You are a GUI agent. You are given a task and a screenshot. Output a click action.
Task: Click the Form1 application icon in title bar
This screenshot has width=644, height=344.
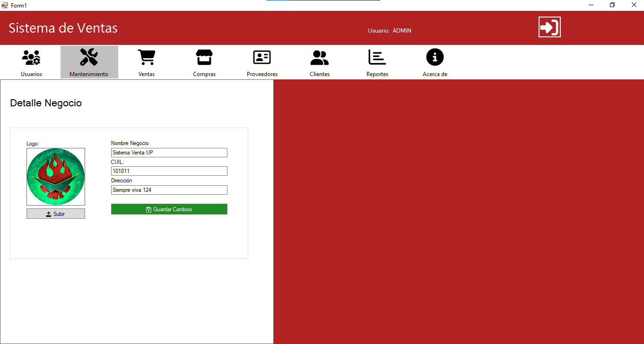[5, 5]
